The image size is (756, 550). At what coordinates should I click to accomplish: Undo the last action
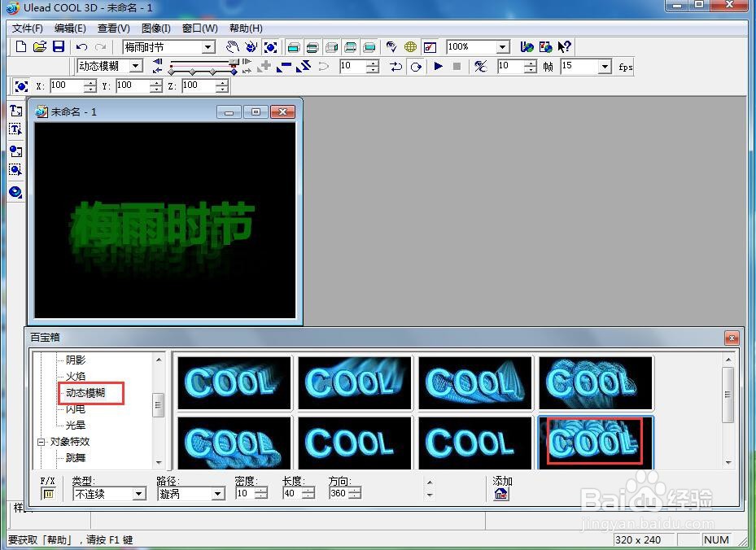coord(81,46)
